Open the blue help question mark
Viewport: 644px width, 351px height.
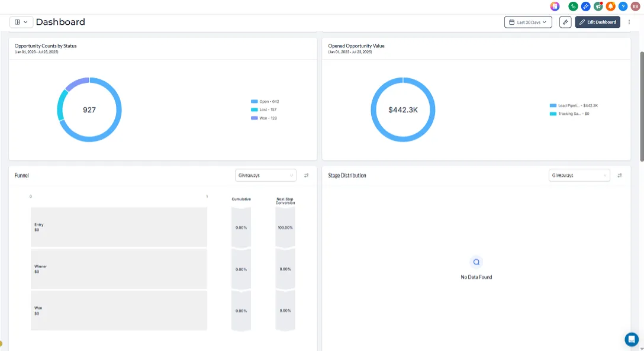pyautogui.click(x=623, y=6)
